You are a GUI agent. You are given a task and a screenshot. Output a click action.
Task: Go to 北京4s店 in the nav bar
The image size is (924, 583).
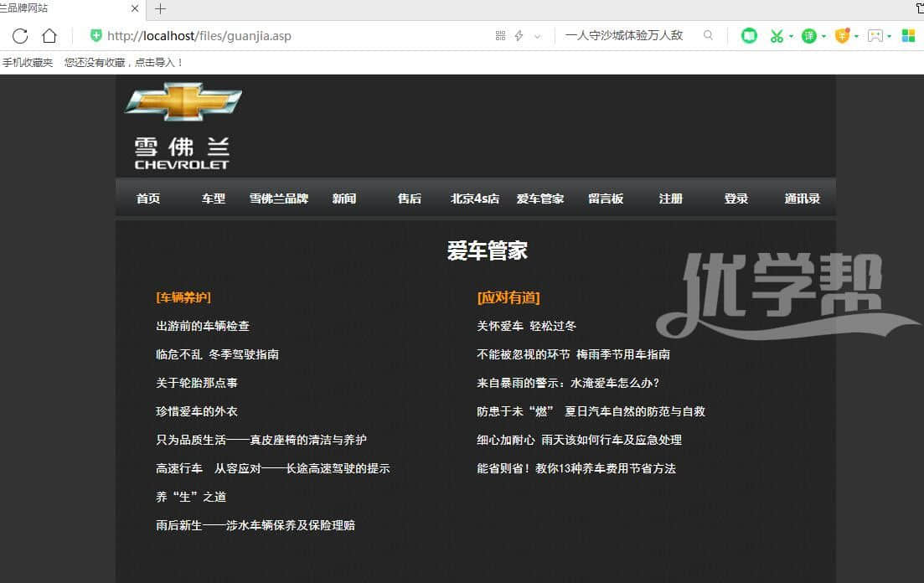point(474,199)
